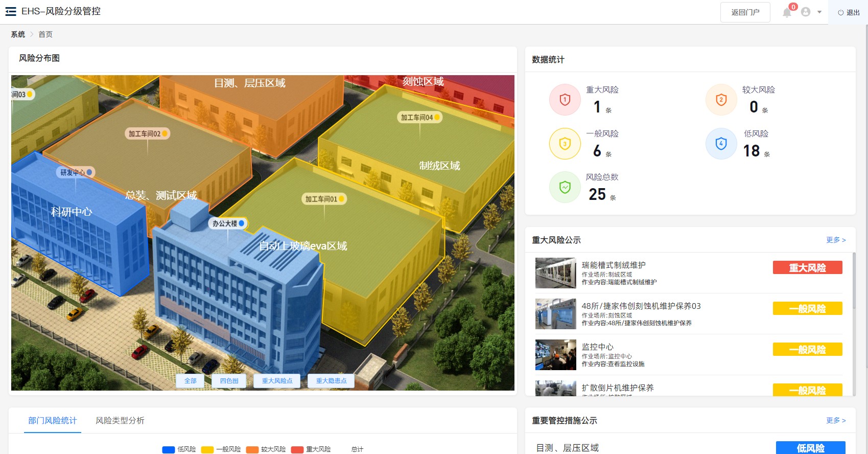Click the 科研中心 building label on map

tap(72, 212)
